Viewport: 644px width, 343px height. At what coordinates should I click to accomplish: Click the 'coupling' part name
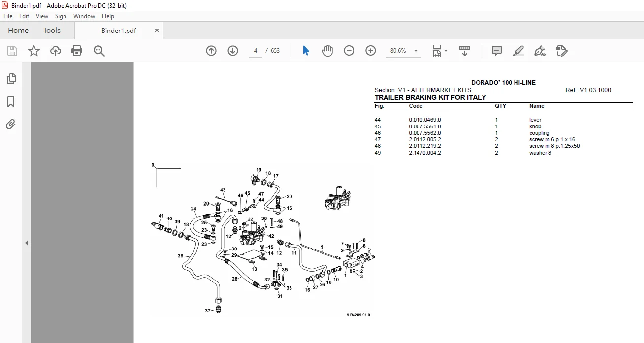coord(540,133)
